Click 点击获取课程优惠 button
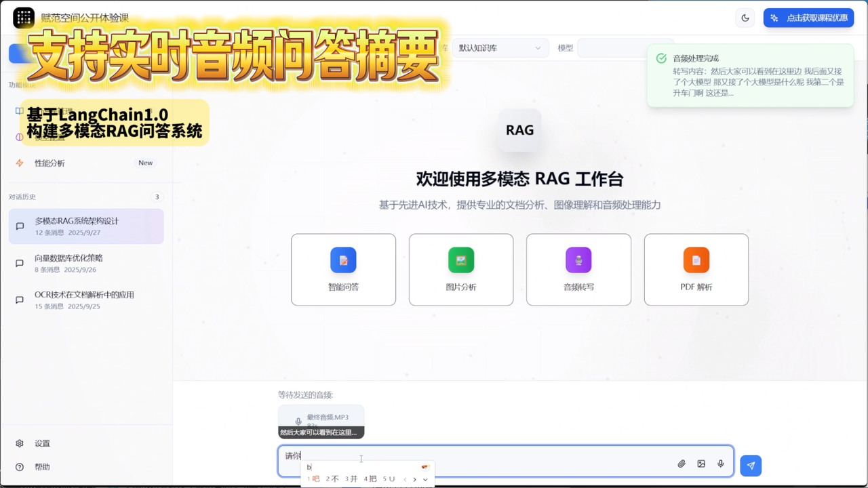The width and height of the screenshot is (868, 488). 808,18
